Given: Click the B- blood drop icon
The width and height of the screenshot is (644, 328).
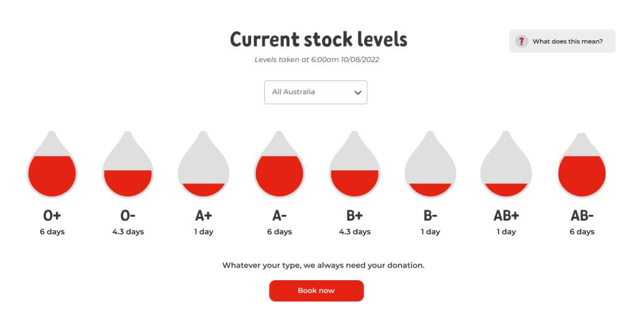Looking at the screenshot, I should [430, 167].
